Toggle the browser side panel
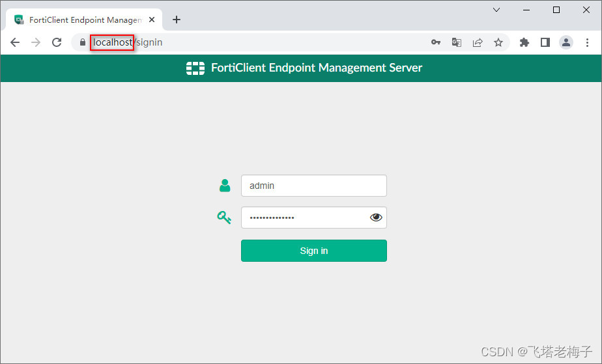Image resolution: width=602 pixels, height=364 pixels. tap(545, 42)
